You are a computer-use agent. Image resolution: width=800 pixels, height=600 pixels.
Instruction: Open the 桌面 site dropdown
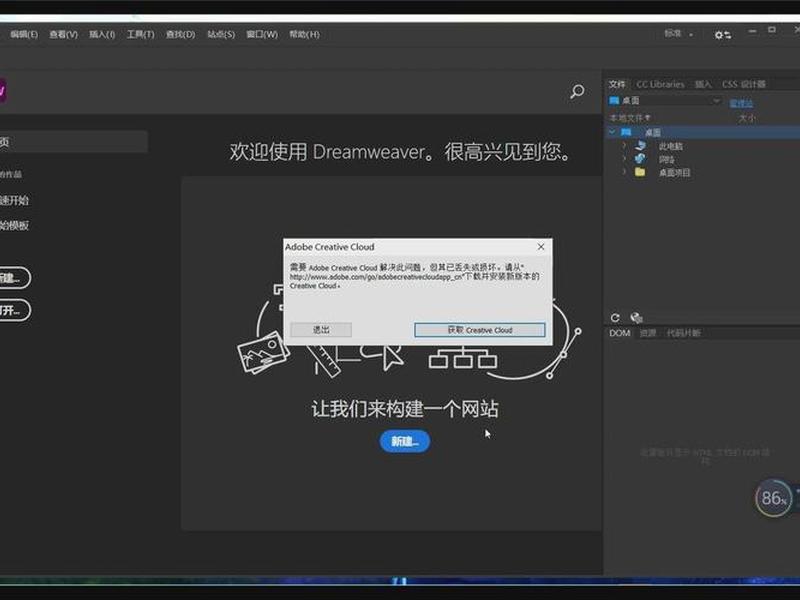[x=665, y=101]
